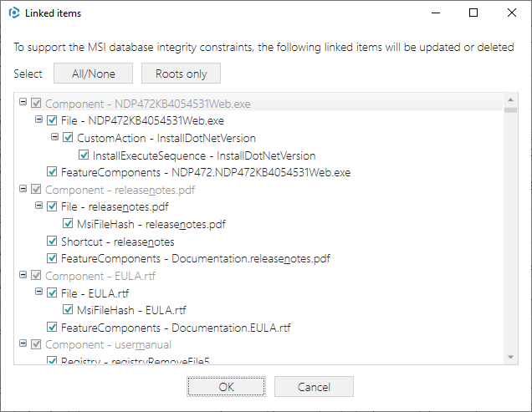Uncheck MsiFileHash releasenotes.pdf checkbox
The image size is (532, 412).
click(68, 223)
